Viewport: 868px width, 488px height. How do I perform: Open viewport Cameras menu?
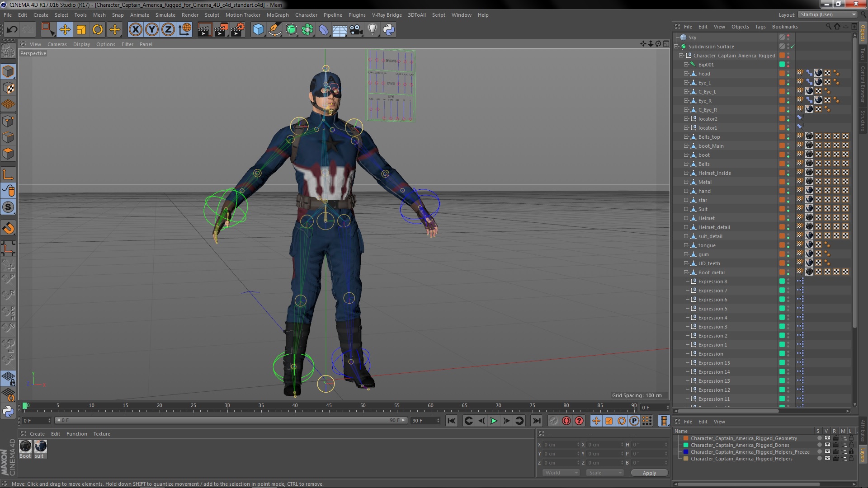coord(57,44)
